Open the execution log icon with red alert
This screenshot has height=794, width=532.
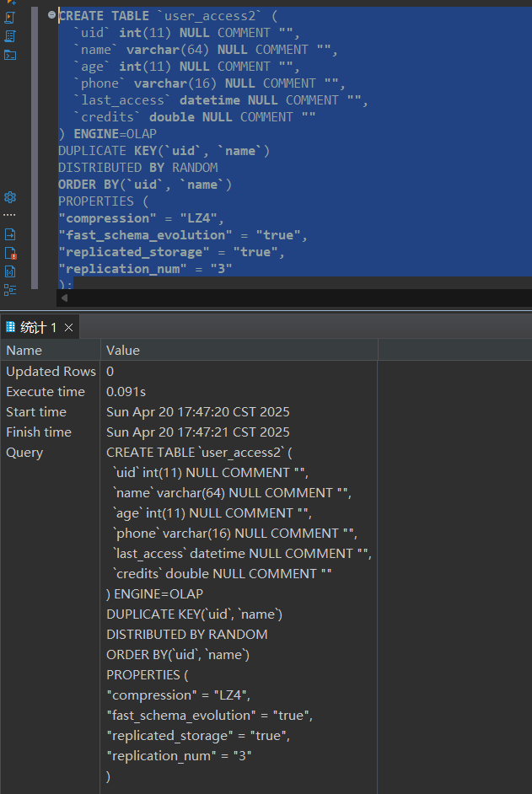coord(10,253)
